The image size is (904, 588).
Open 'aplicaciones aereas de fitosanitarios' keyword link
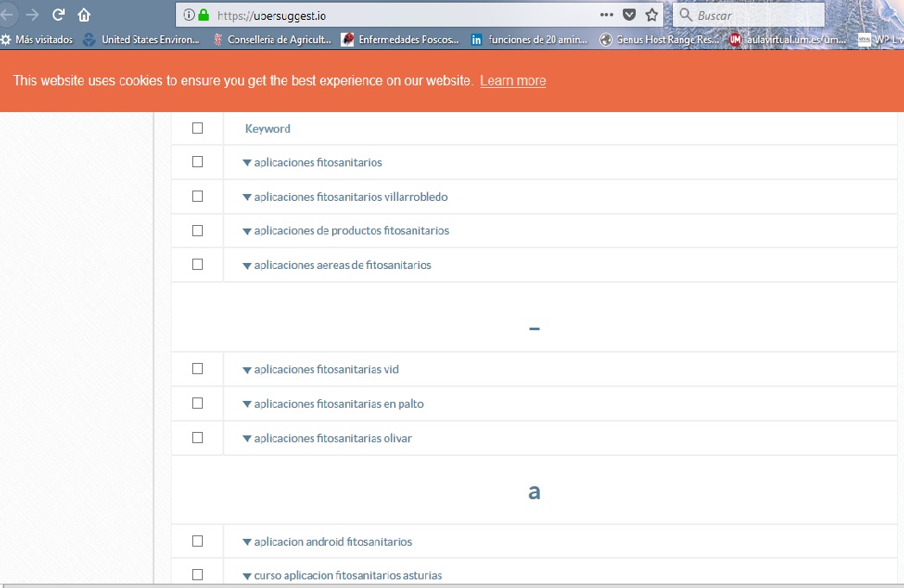point(342,266)
